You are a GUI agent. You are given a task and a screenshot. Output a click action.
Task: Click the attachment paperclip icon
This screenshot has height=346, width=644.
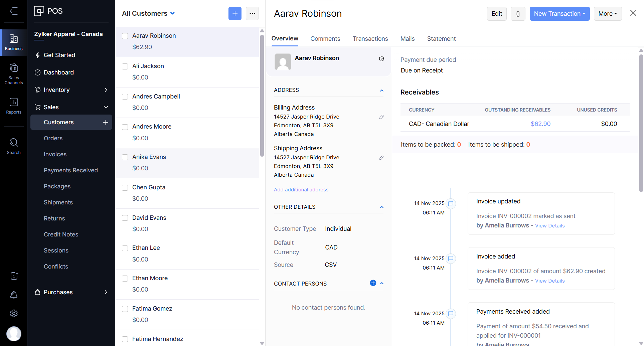point(518,14)
